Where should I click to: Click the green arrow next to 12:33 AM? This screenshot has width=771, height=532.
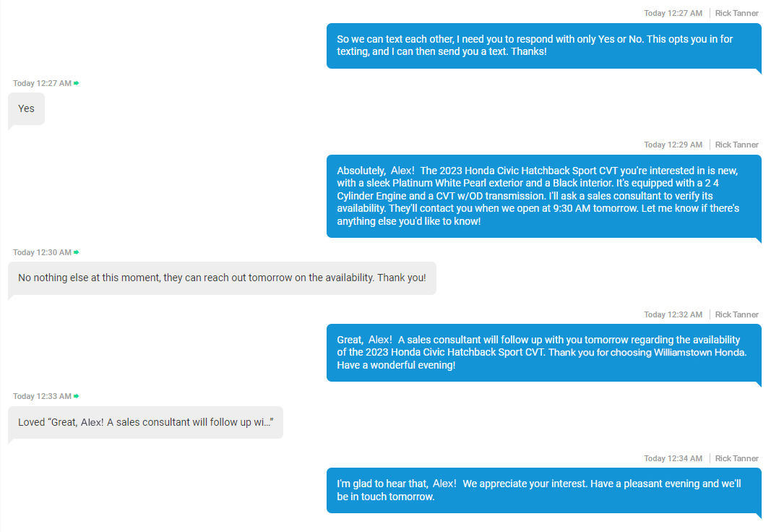pos(77,396)
